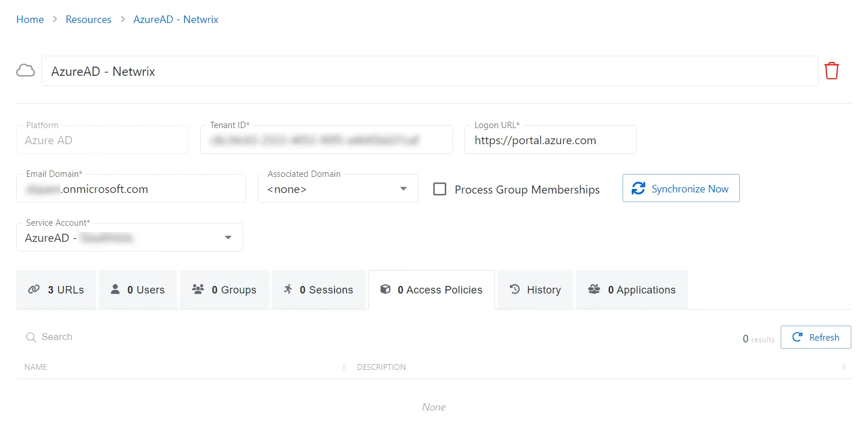Click the disabled Platform Azure AD field
Screen dimensions: 868x425
tap(102, 140)
